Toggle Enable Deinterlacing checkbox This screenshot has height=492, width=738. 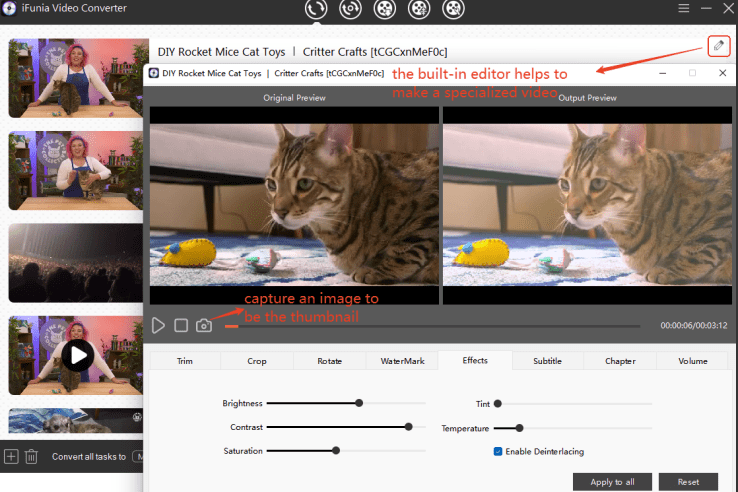click(498, 451)
